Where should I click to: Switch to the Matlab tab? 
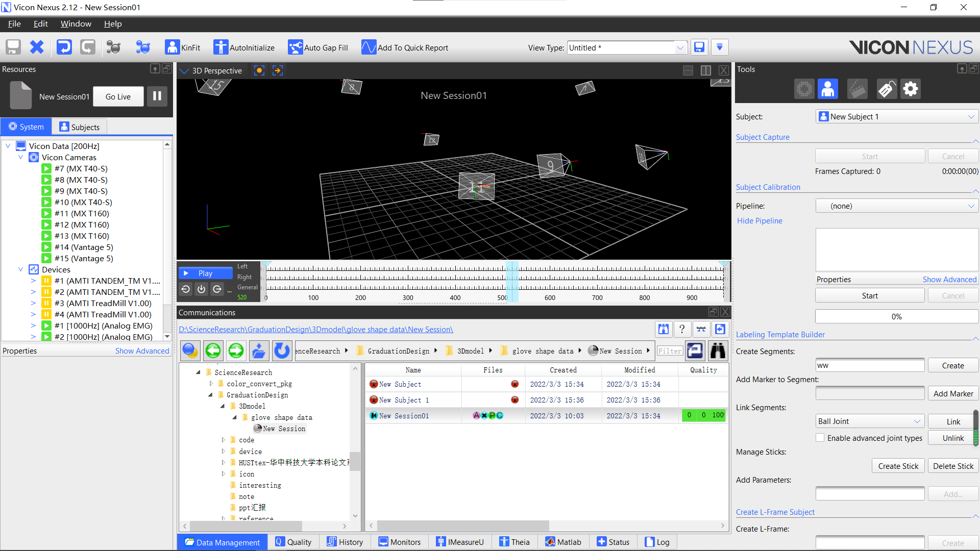(563, 542)
